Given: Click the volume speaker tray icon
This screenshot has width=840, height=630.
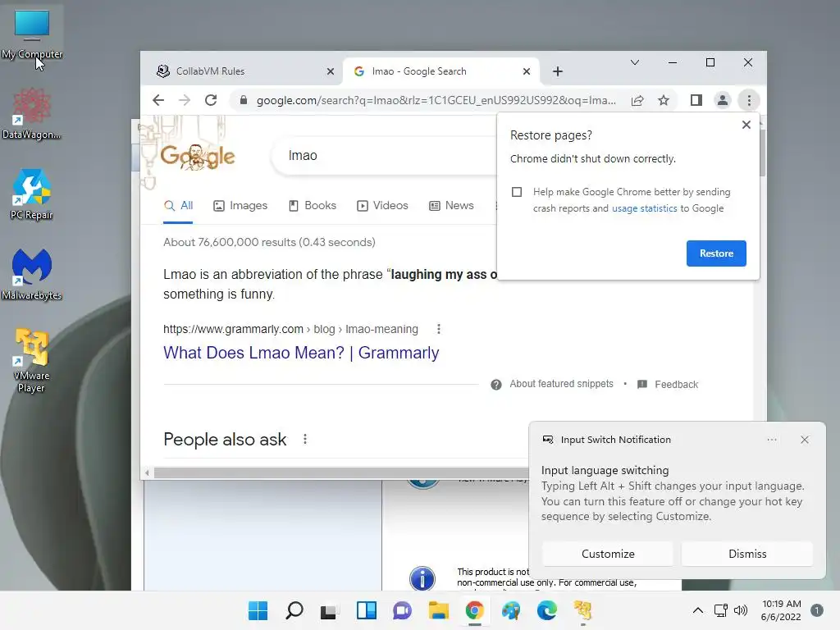Looking at the screenshot, I should (741, 610).
